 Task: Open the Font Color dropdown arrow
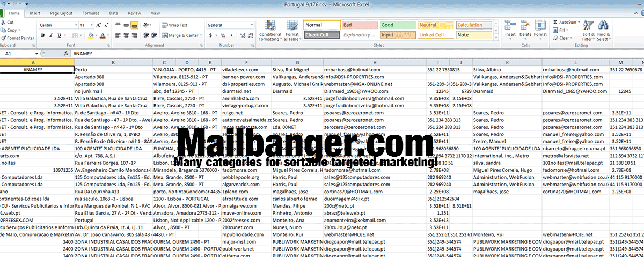click(109, 35)
